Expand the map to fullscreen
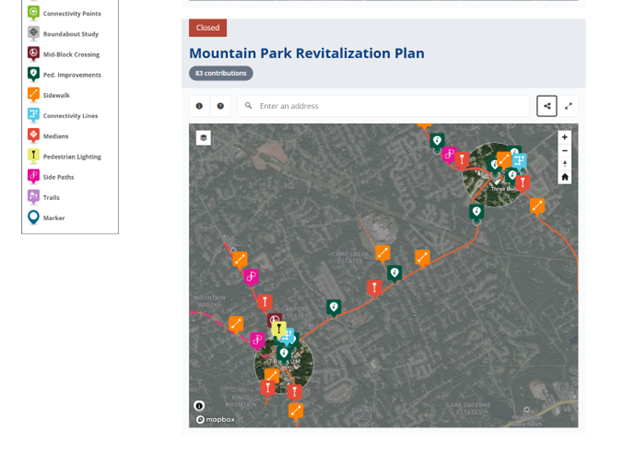Viewport: 624px width, 454px height. [x=568, y=106]
